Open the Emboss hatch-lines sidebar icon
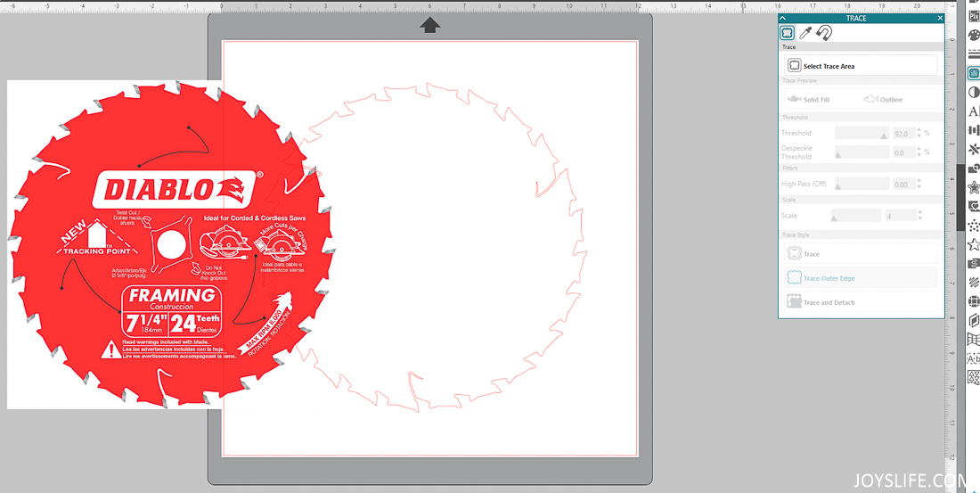Screen dimensions: 980x493 [973, 283]
